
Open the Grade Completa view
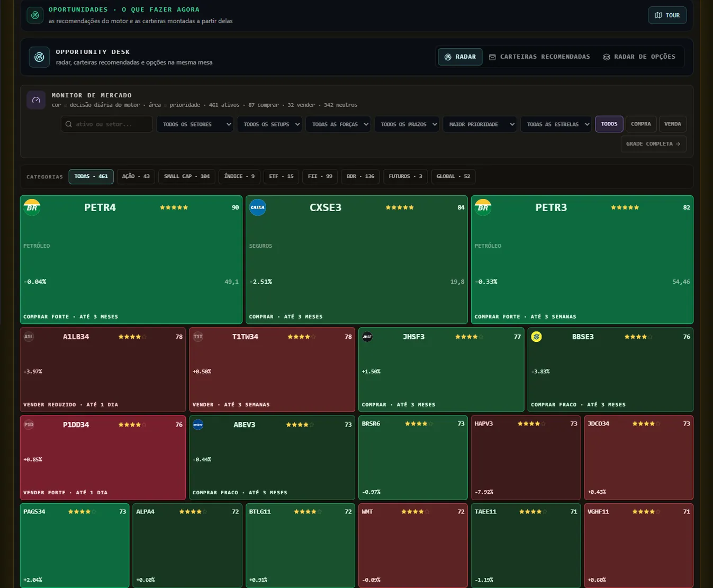[x=654, y=144]
